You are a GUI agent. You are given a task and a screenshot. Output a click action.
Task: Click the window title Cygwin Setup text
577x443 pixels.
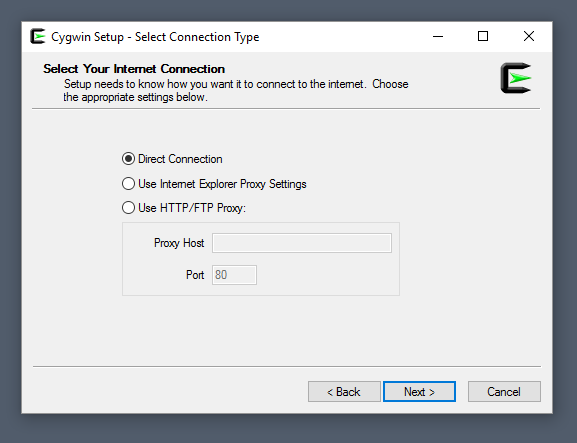(x=87, y=37)
